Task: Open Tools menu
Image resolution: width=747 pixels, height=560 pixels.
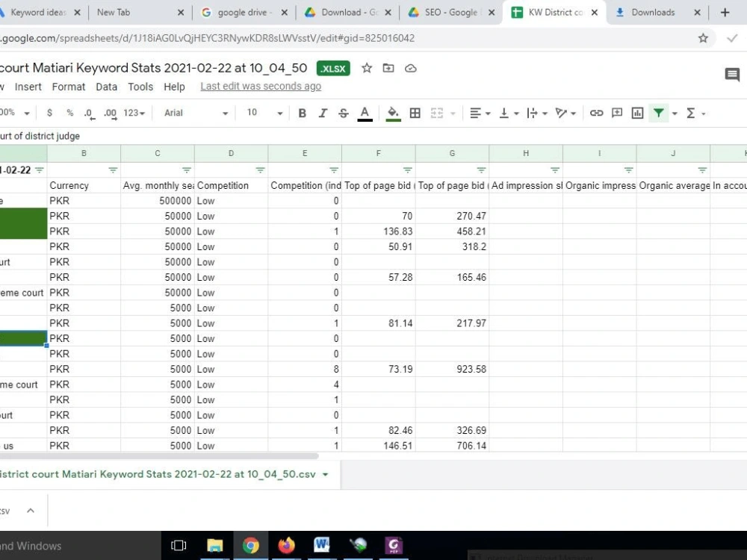Action: coord(140,87)
